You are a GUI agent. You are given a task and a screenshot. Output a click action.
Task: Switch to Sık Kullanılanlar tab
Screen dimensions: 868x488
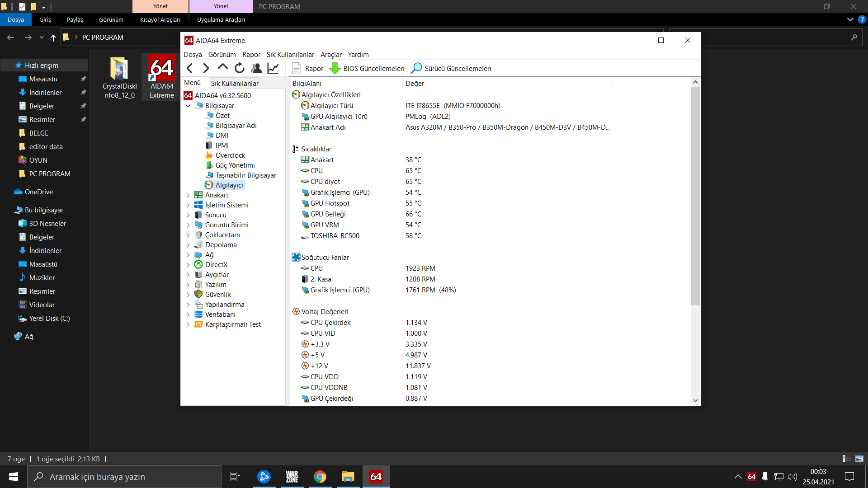coord(235,83)
